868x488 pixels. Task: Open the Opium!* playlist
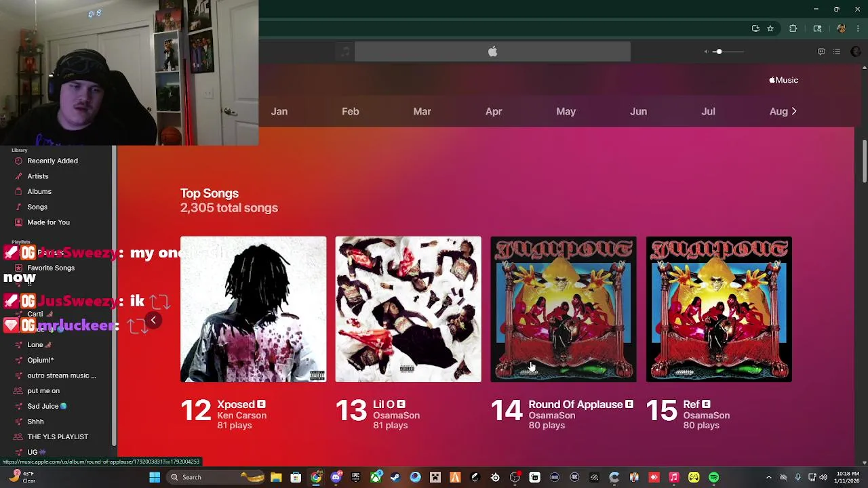click(x=40, y=360)
